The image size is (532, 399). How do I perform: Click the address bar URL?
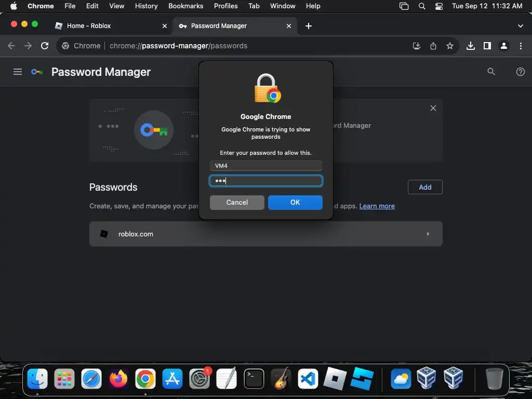pos(179,46)
